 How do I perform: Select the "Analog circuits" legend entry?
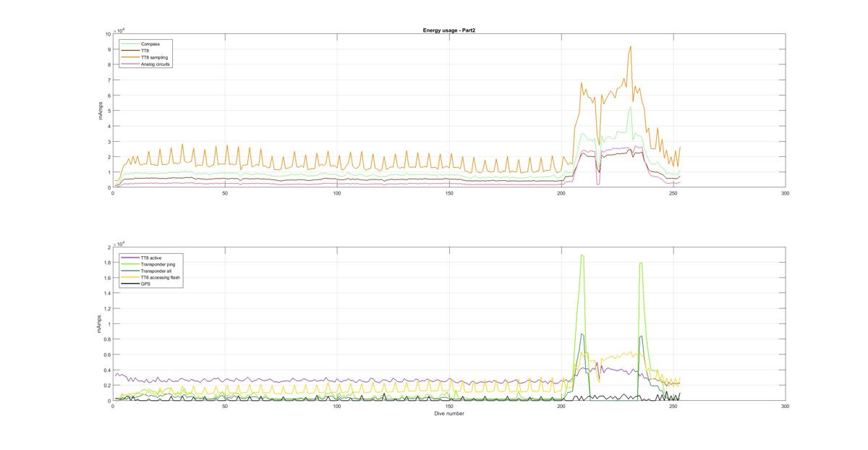click(x=146, y=64)
